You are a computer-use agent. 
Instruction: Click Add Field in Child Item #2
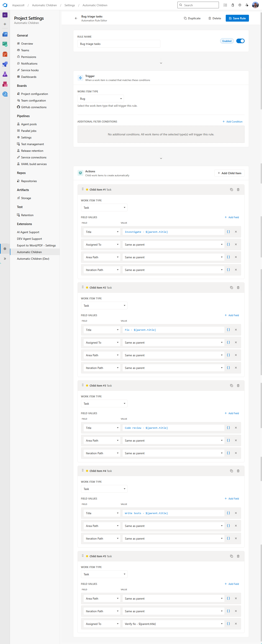pyautogui.click(x=232, y=315)
